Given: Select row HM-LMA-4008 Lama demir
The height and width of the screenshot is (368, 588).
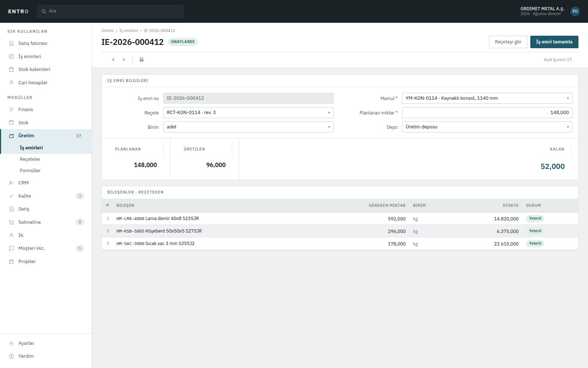Looking at the screenshot, I should pos(340,219).
